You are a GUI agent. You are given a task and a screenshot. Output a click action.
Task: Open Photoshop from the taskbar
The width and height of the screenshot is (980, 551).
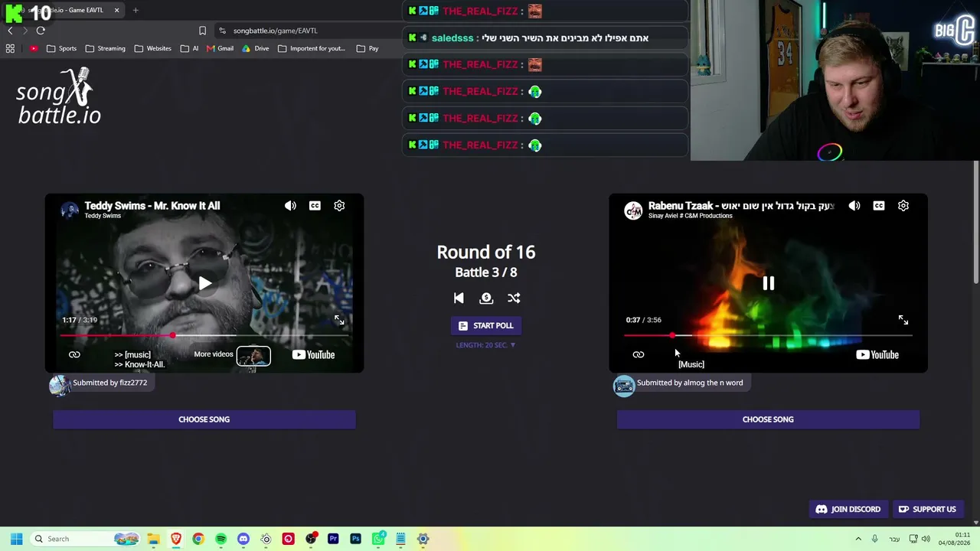pos(355,539)
